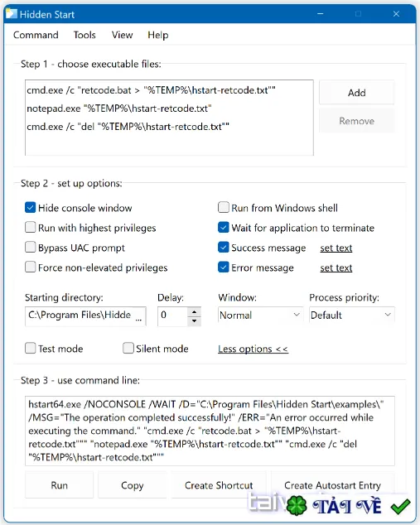Enable Silent mode checkbox
420x525 pixels.
point(128,349)
